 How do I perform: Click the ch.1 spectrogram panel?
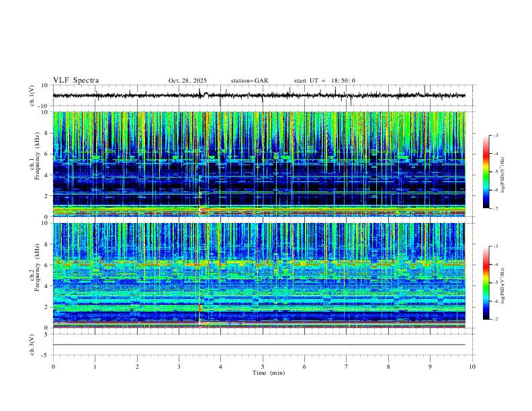[x=259, y=164]
